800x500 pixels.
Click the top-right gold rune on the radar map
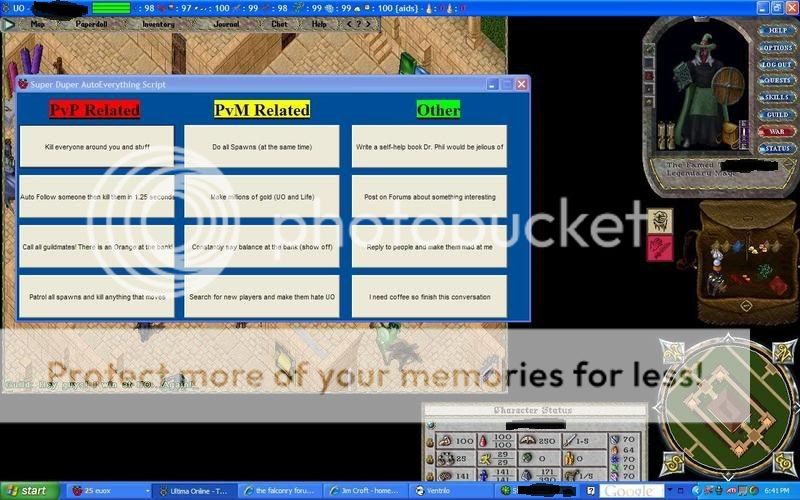(785, 352)
